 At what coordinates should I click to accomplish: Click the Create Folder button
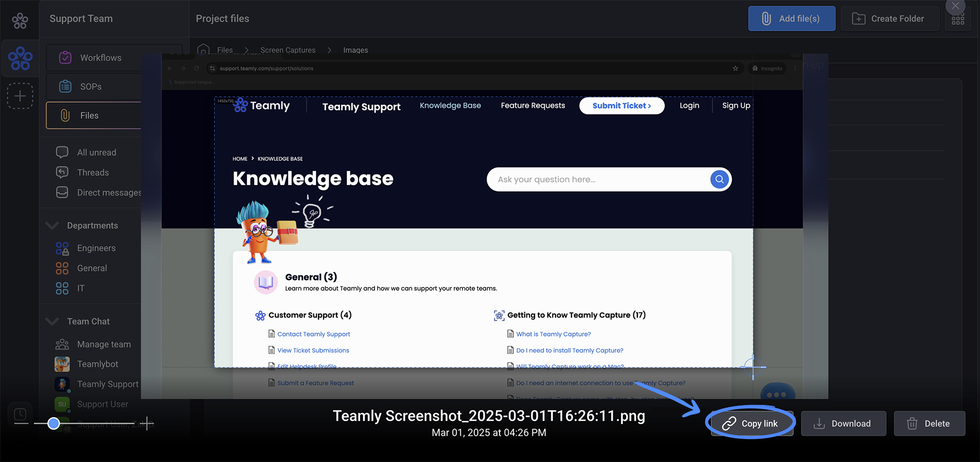(890, 19)
